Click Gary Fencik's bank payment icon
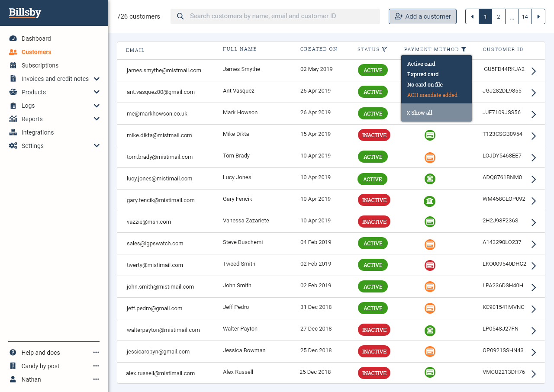554x392 pixels. (x=429, y=201)
